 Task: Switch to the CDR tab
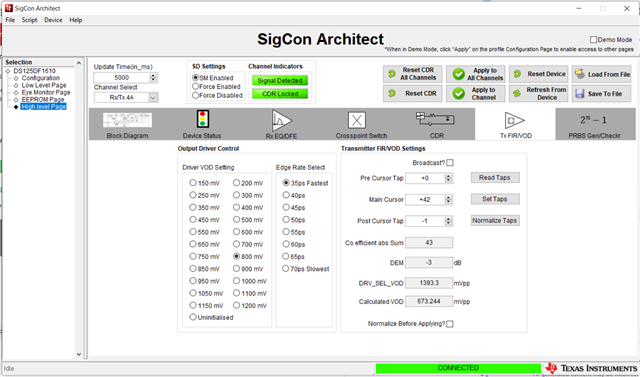click(x=437, y=124)
